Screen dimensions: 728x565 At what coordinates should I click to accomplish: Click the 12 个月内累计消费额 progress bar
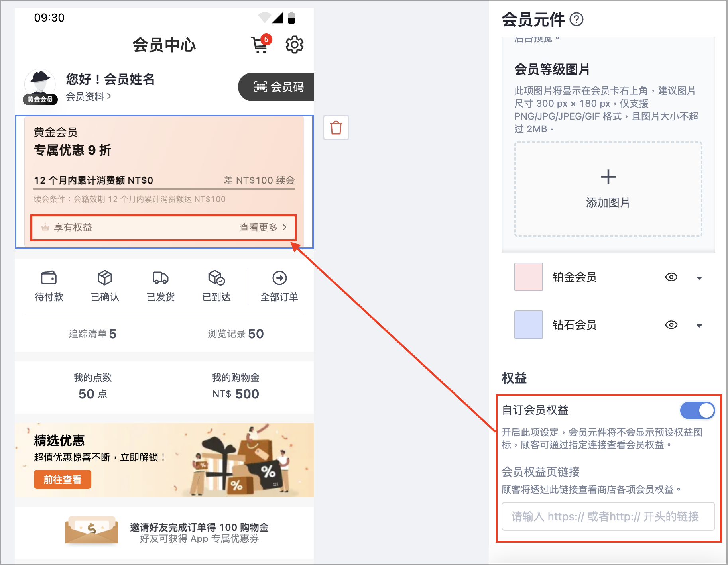164,188
